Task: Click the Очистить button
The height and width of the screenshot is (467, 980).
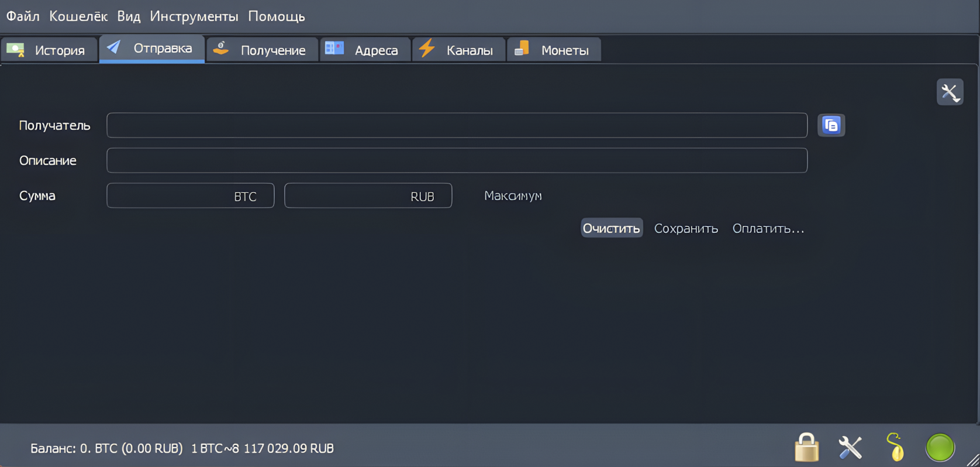Action: (611, 228)
